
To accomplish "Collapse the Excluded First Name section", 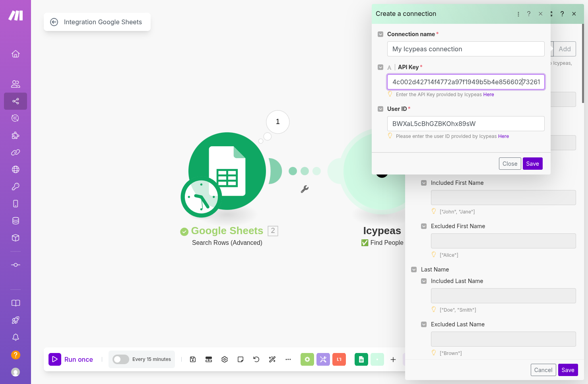I will pyautogui.click(x=424, y=226).
